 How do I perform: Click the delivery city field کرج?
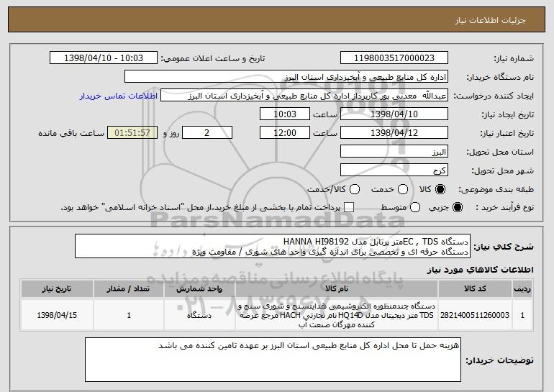point(394,170)
